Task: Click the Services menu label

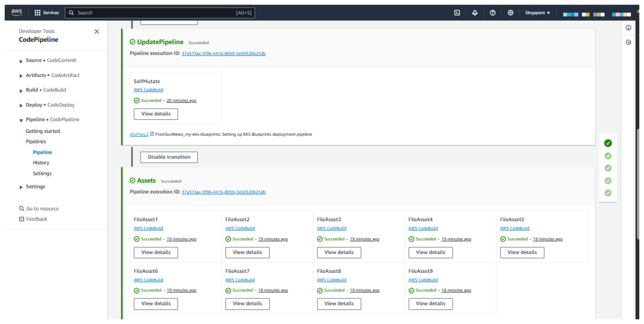Action: pos(51,13)
